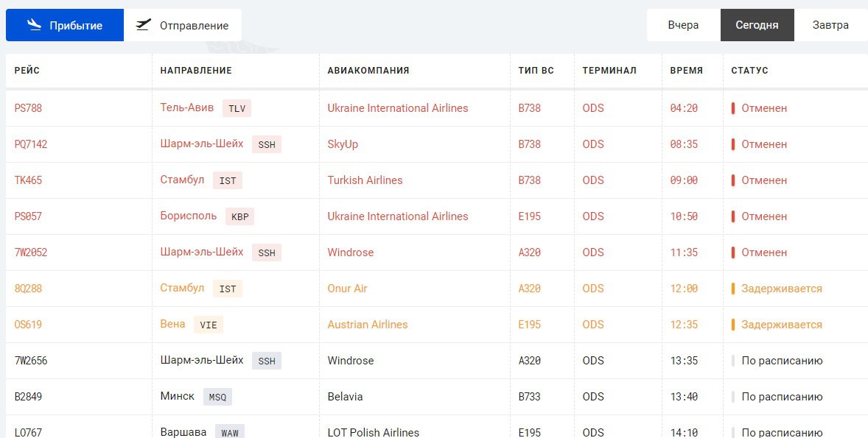Click the SkyUp airline name
Image resolution: width=868 pixels, height=438 pixels.
(x=343, y=144)
